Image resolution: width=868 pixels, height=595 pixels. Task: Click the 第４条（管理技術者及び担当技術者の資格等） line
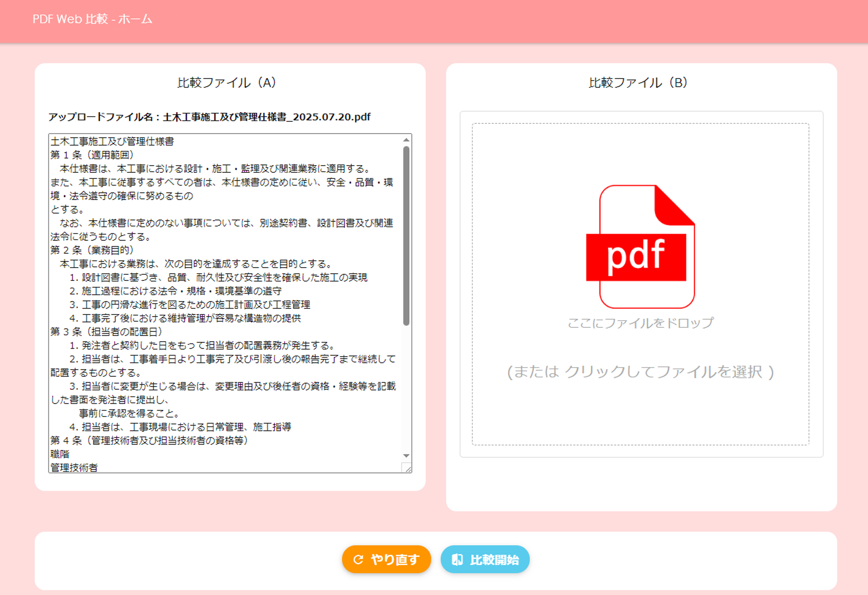[149, 441]
